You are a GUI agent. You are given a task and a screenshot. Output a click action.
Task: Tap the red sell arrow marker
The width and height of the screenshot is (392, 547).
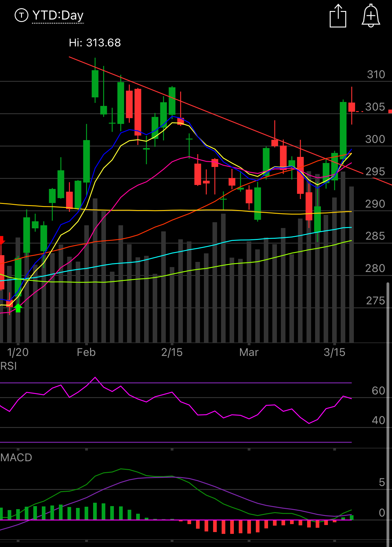point(2,240)
